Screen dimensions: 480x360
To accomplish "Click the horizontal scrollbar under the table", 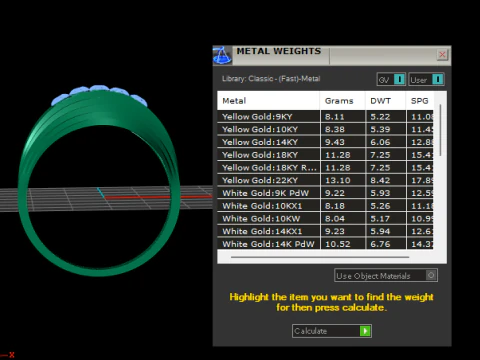I will coord(320,257).
